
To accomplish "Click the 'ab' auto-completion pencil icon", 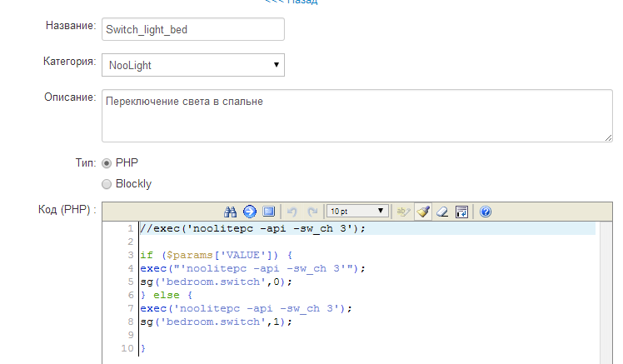I will (x=403, y=212).
